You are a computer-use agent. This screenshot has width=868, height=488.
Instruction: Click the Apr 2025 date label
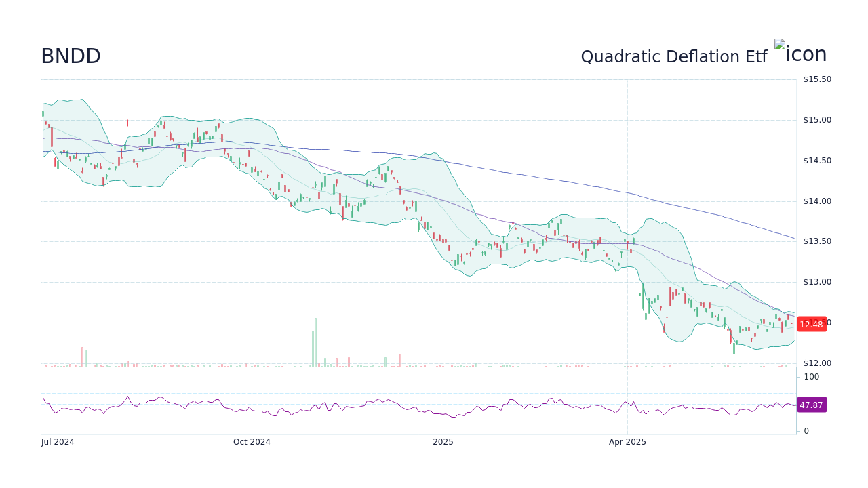pyautogui.click(x=627, y=442)
